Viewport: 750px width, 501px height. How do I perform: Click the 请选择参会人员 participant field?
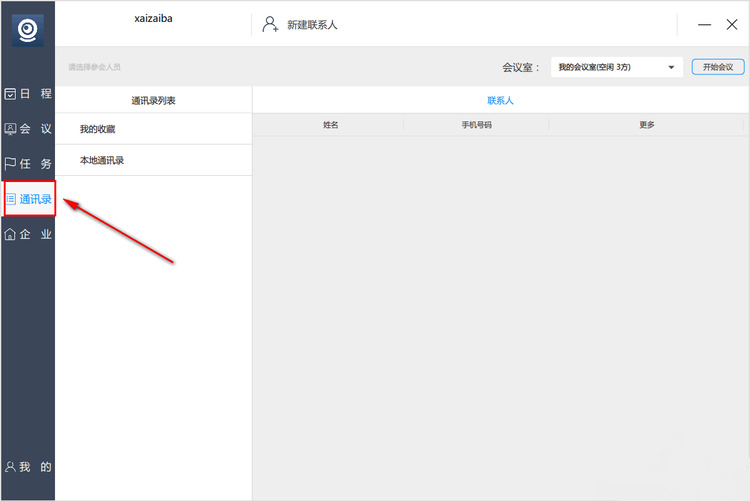coord(94,67)
